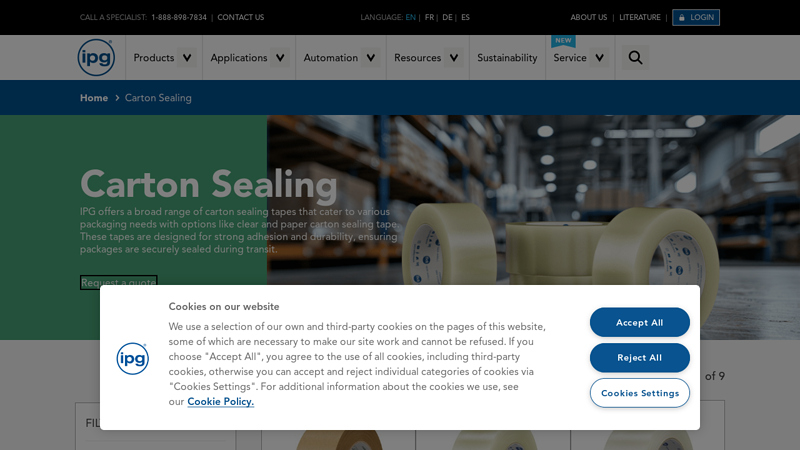The width and height of the screenshot is (800, 450).
Task: Click the IPG logo in cookie banner
Action: click(x=132, y=358)
